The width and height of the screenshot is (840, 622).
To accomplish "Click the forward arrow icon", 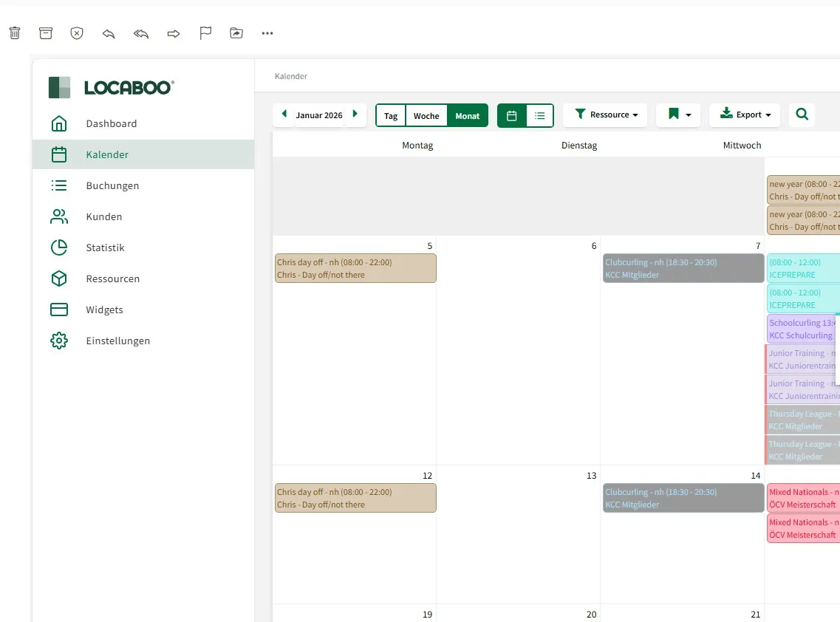I will 174,33.
